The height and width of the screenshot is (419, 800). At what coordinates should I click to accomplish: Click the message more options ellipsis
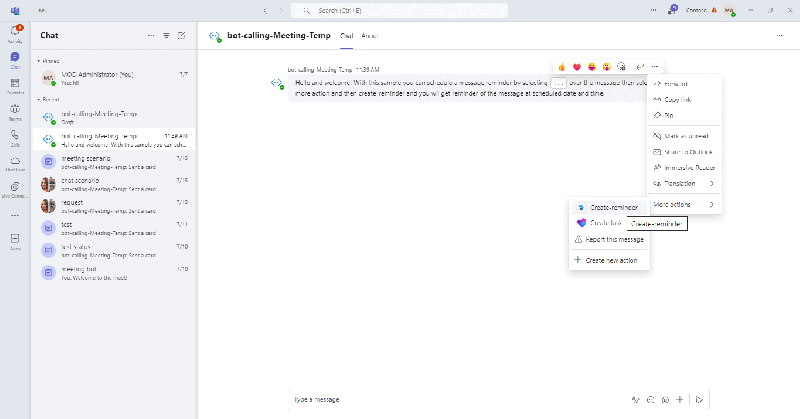(655, 67)
